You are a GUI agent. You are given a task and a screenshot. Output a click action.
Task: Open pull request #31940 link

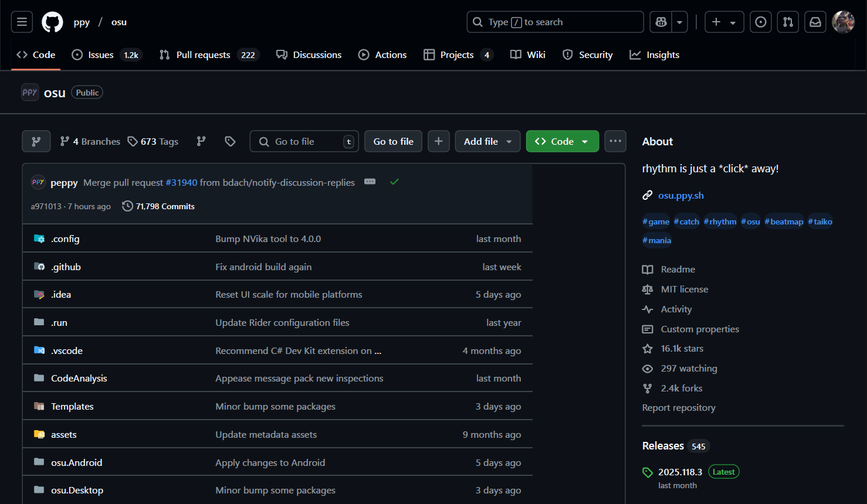click(181, 183)
